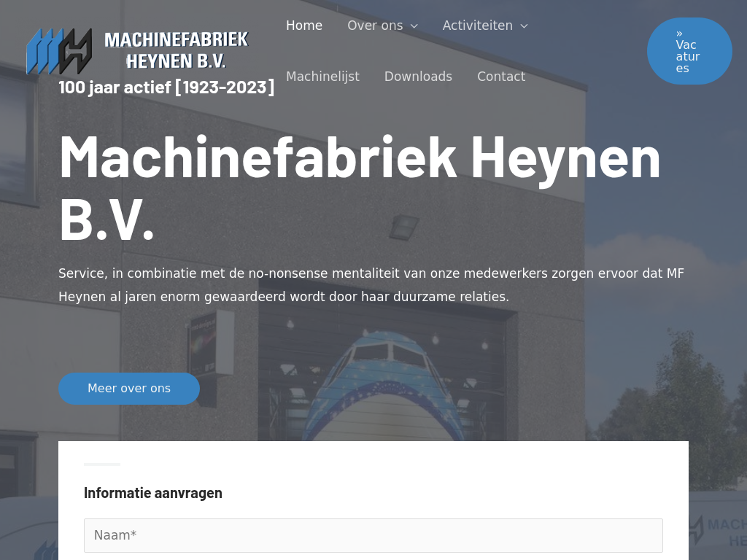
Task: Open the Downloads page
Action: click(418, 77)
